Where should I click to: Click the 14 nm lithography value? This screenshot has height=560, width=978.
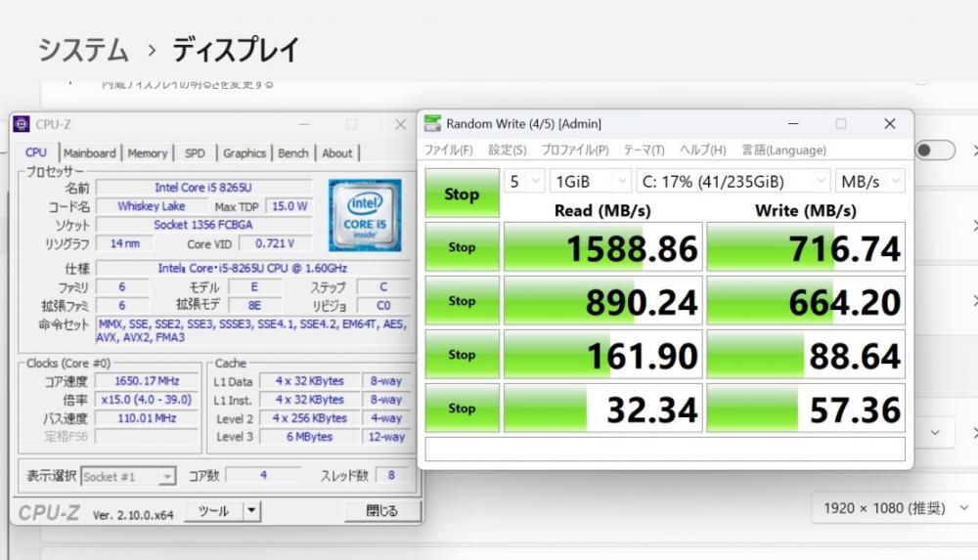(x=125, y=243)
